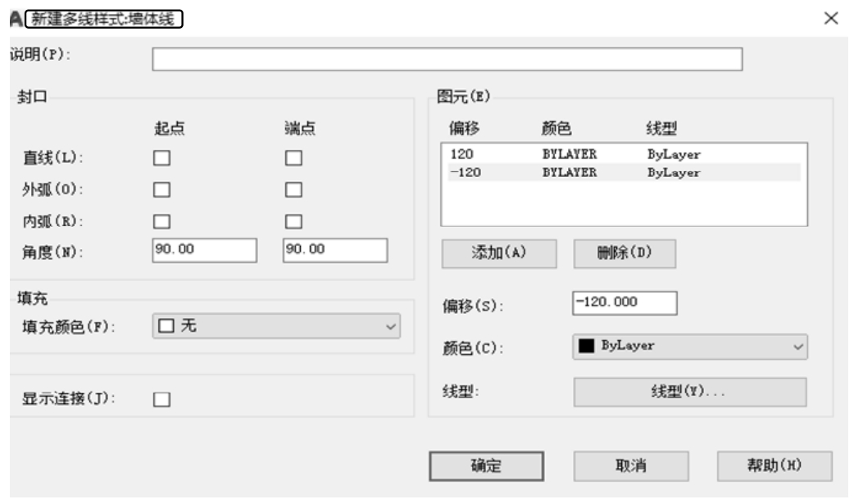Check 外弧(O) option for 起点
The height and width of the screenshot is (504, 854).
(x=162, y=189)
